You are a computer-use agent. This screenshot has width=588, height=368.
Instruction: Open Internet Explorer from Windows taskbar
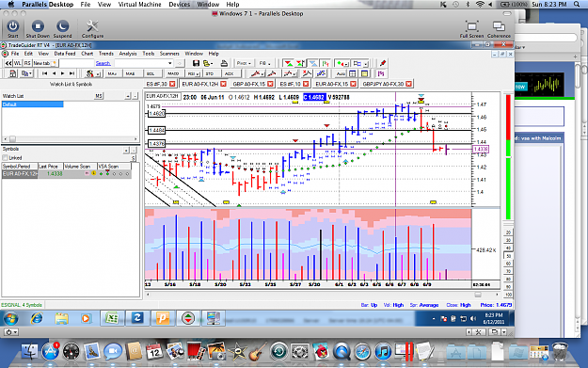37,318
